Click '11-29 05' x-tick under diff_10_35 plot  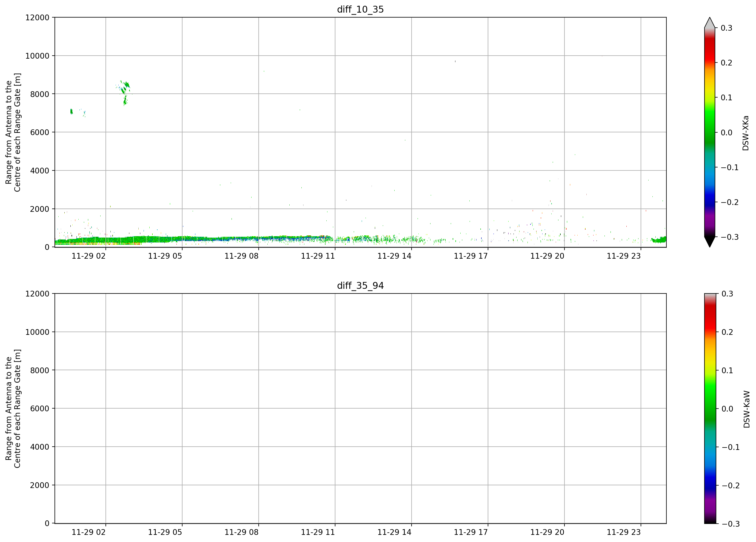pyautogui.click(x=165, y=256)
